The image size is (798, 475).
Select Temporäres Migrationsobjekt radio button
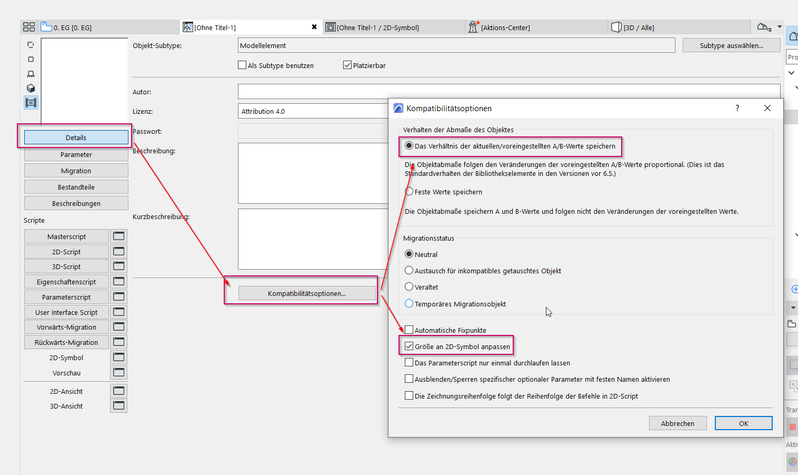point(409,303)
